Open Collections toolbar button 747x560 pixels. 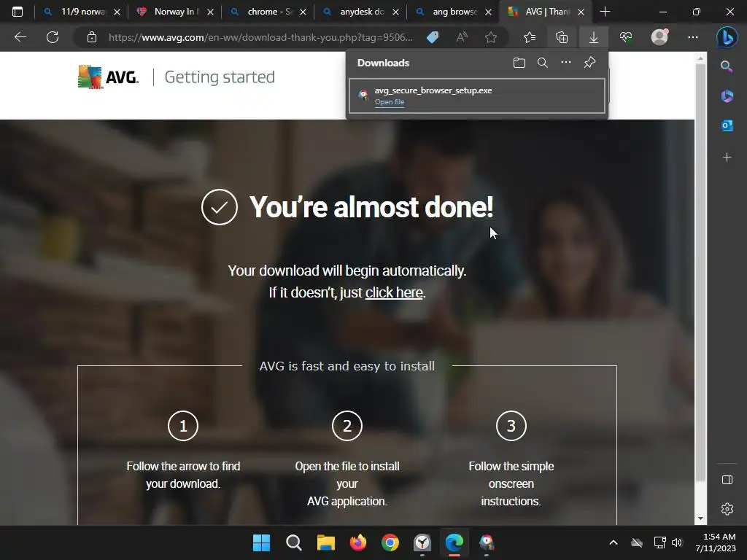562,37
